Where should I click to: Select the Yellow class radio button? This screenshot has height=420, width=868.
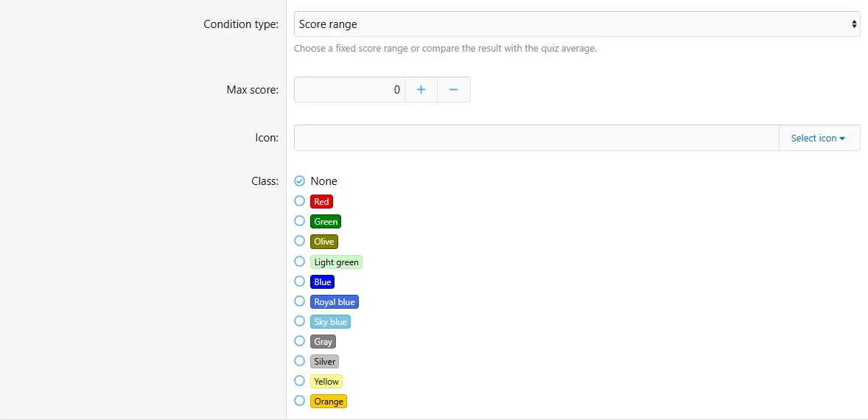(x=299, y=381)
